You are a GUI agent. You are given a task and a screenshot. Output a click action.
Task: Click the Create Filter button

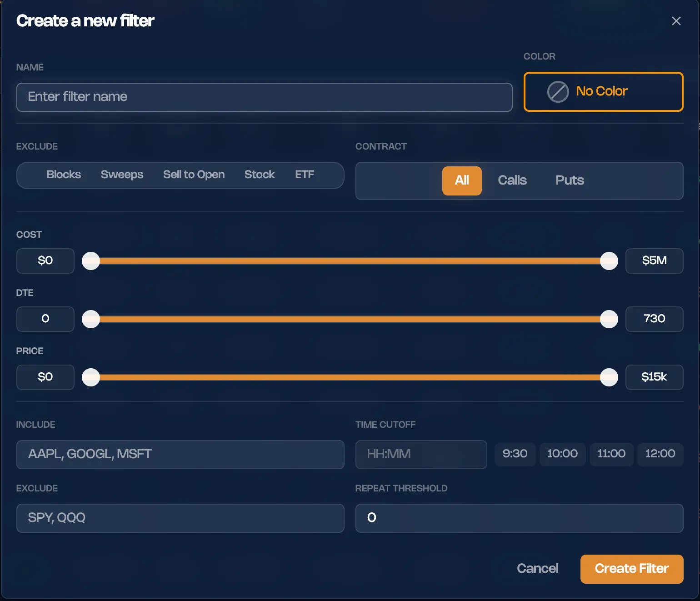(x=632, y=569)
